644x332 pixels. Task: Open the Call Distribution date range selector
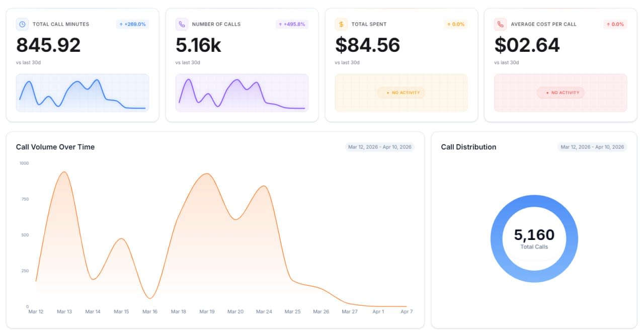pyautogui.click(x=592, y=147)
